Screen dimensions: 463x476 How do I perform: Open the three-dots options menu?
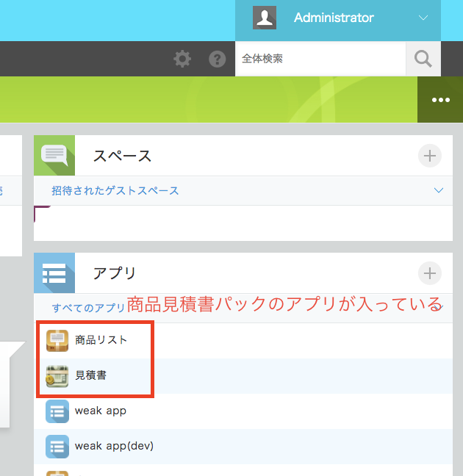[440, 100]
